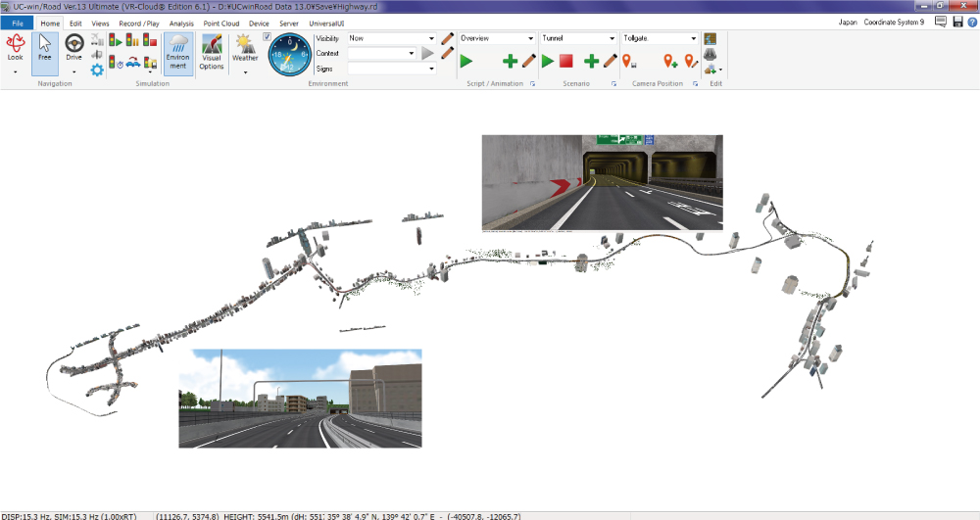Open the messages speech bubble icon
Image resolution: width=980 pixels, height=520 pixels.
coord(940,22)
